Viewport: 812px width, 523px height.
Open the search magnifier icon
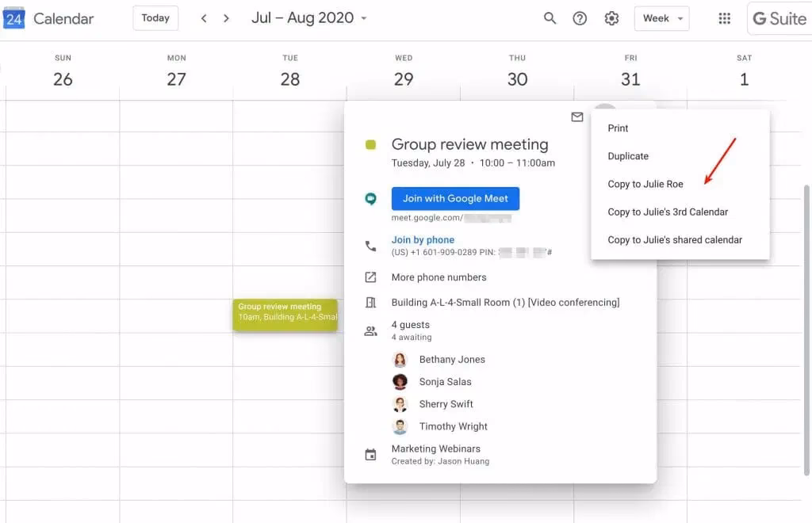tap(550, 19)
